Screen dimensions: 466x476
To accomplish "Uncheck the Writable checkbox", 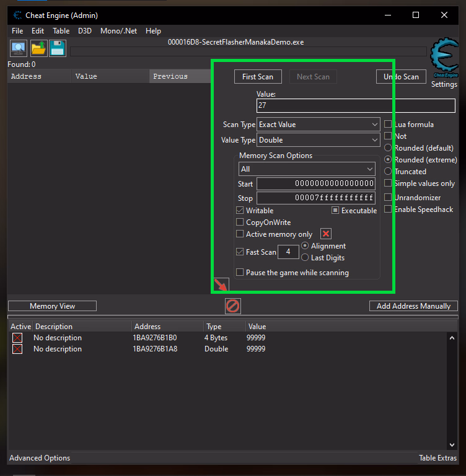I will click(x=240, y=210).
